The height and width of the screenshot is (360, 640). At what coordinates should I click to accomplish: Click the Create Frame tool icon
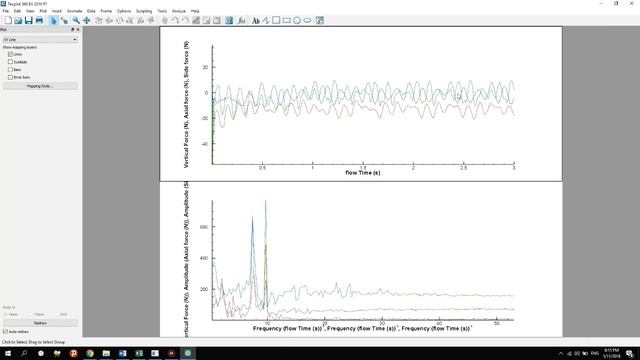(229, 20)
